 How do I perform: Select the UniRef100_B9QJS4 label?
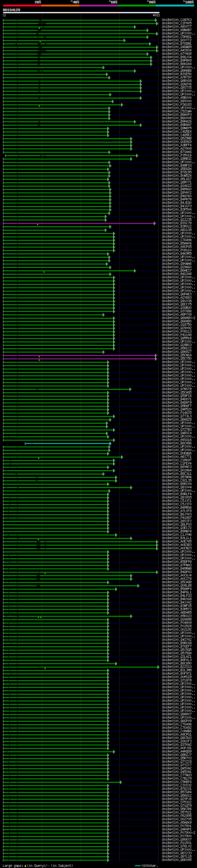(x=177, y=57)
